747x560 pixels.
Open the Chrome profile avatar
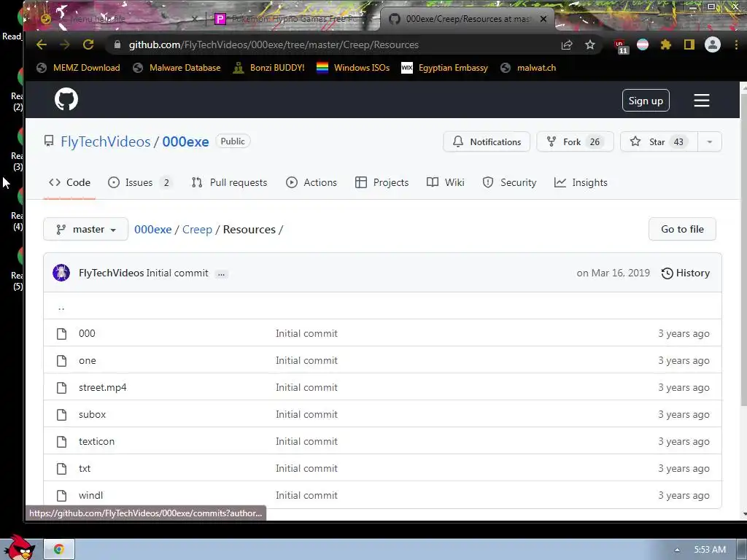pyautogui.click(x=712, y=44)
